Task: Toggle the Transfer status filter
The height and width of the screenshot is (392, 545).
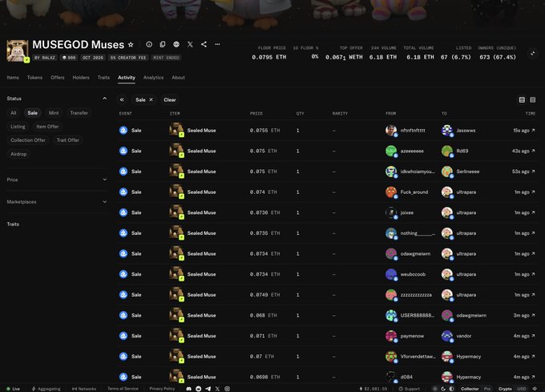Action: pos(79,113)
